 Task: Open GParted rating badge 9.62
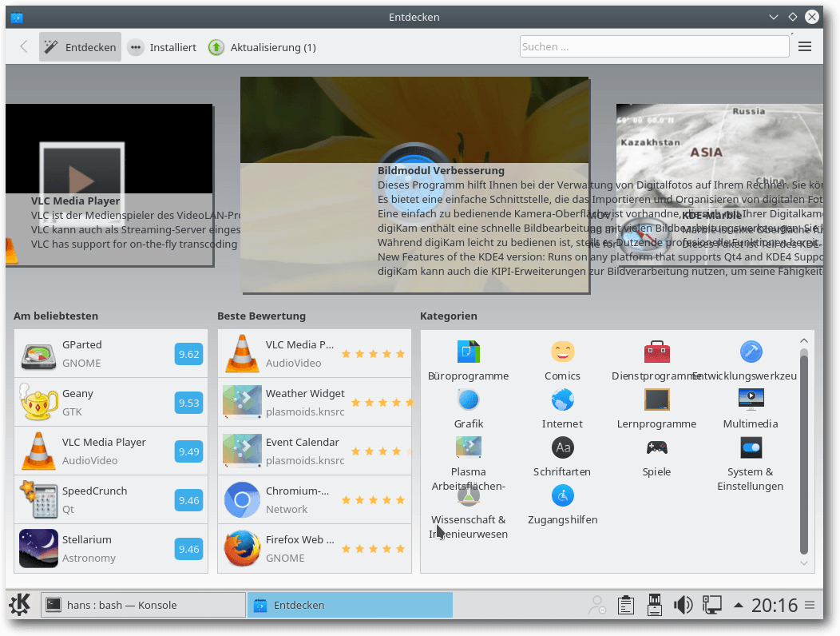(x=188, y=354)
